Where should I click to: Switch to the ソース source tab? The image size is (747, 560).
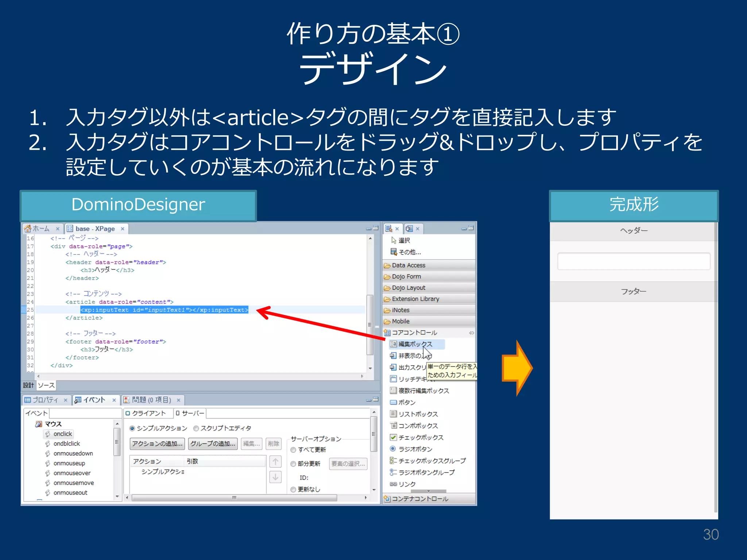46,385
